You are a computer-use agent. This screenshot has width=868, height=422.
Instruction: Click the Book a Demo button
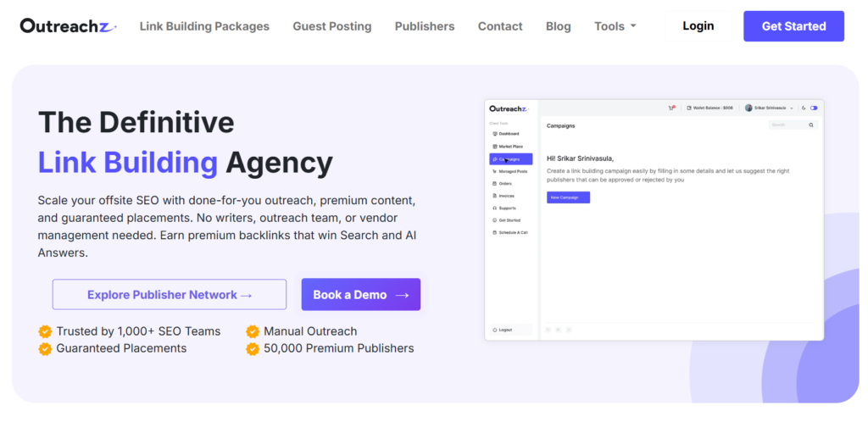361,294
